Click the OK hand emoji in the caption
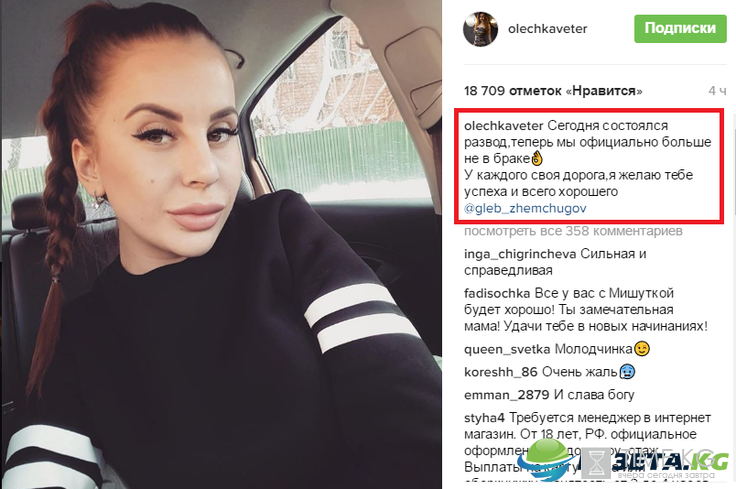This screenshot has height=489, width=736. click(x=537, y=158)
